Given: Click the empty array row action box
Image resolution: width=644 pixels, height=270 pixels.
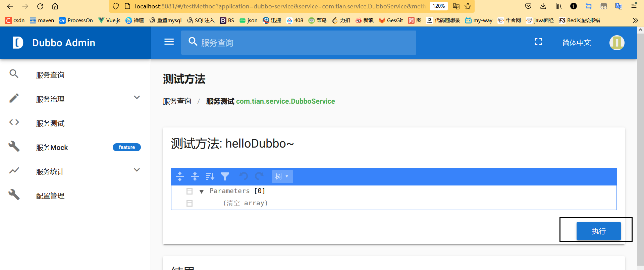Looking at the screenshot, I should 190,203.
